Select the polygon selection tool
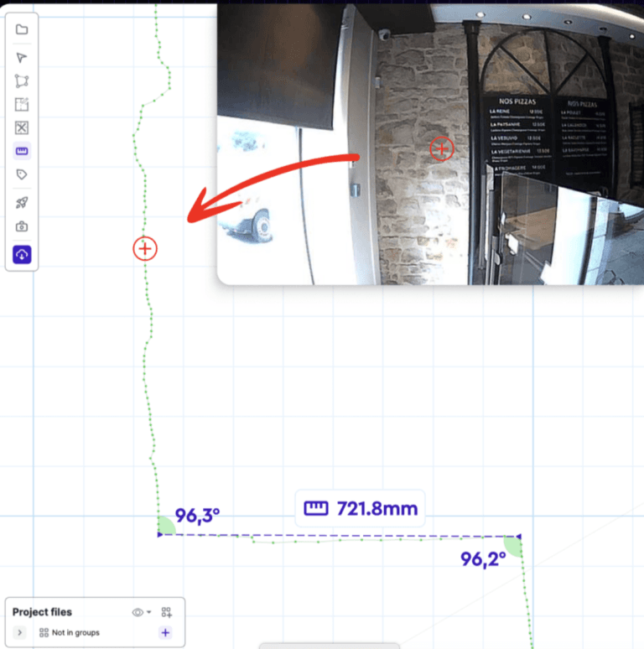Screen dimensions: 644x649 pos(22,81)
